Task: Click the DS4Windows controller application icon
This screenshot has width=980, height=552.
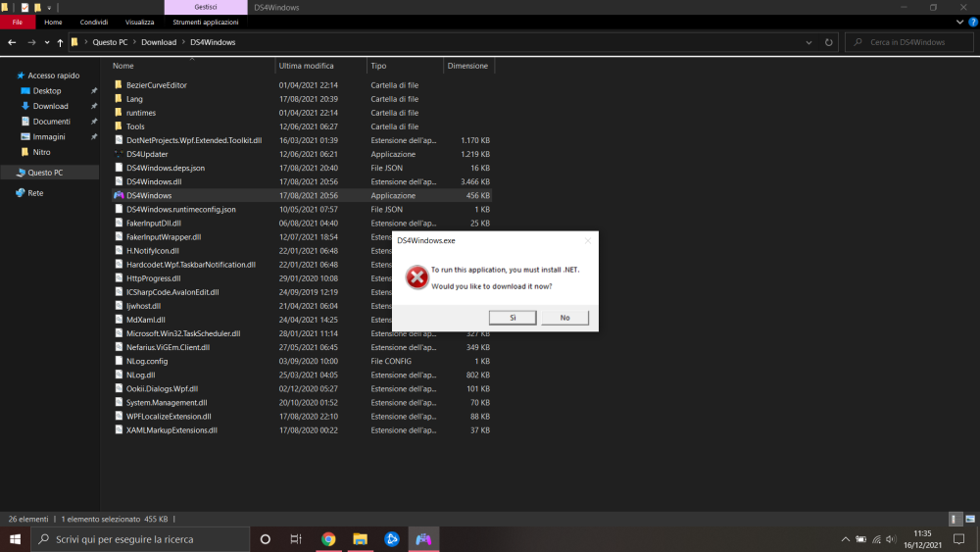Action: [x=119, y=195]
